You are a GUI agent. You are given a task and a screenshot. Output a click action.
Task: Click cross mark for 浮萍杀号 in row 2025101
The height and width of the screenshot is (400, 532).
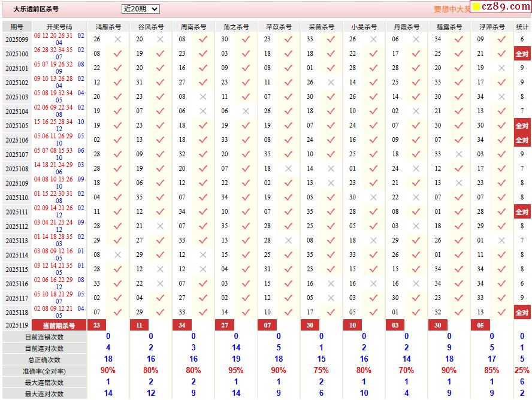[x=501, y=68]
